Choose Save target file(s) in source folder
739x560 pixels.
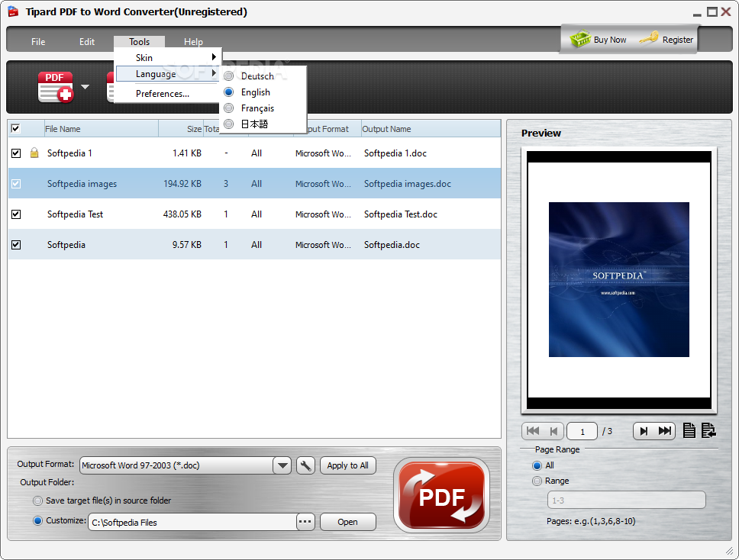click(37, 500)
